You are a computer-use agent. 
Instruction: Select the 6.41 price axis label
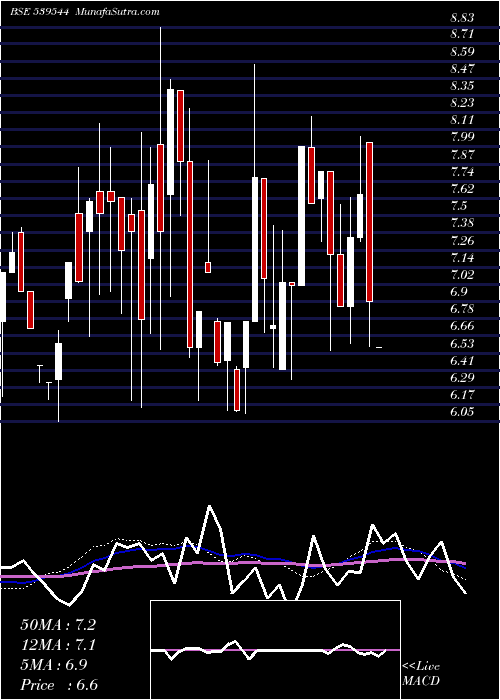[x=462, y=360]
